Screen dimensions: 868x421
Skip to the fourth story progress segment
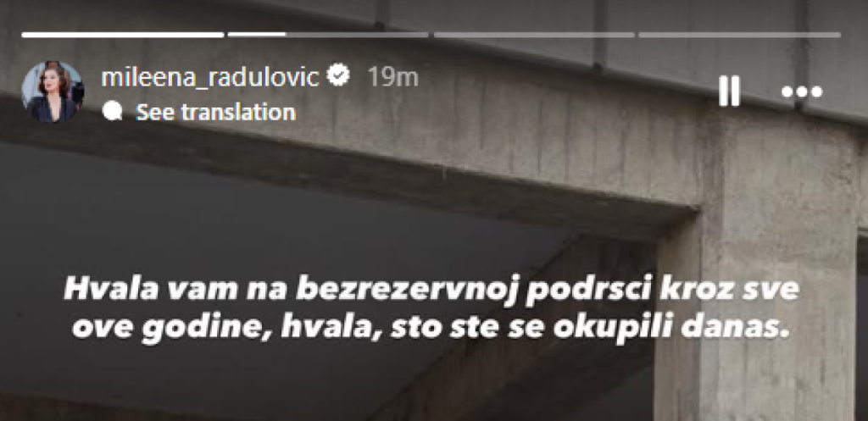739,35
